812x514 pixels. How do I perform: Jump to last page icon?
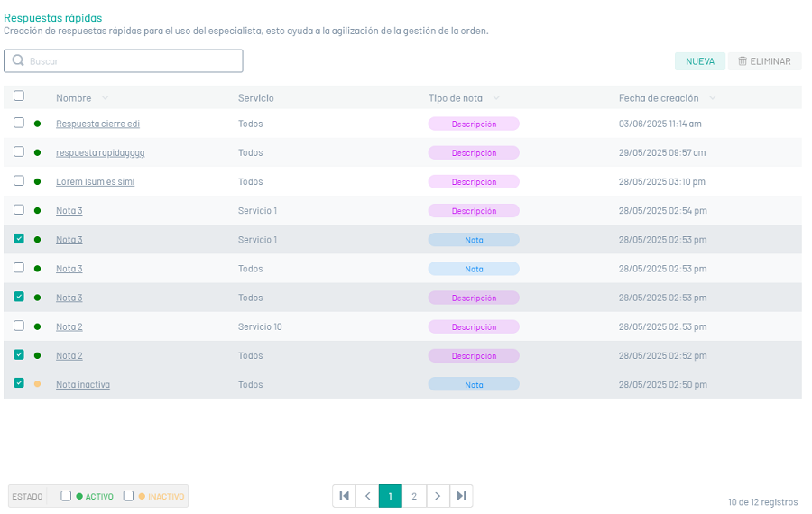coord(461,496)
